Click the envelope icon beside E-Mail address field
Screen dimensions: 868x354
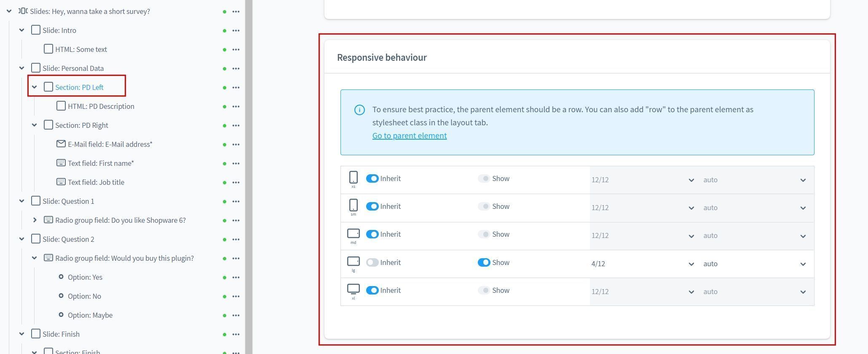click(x=61, y=144)
